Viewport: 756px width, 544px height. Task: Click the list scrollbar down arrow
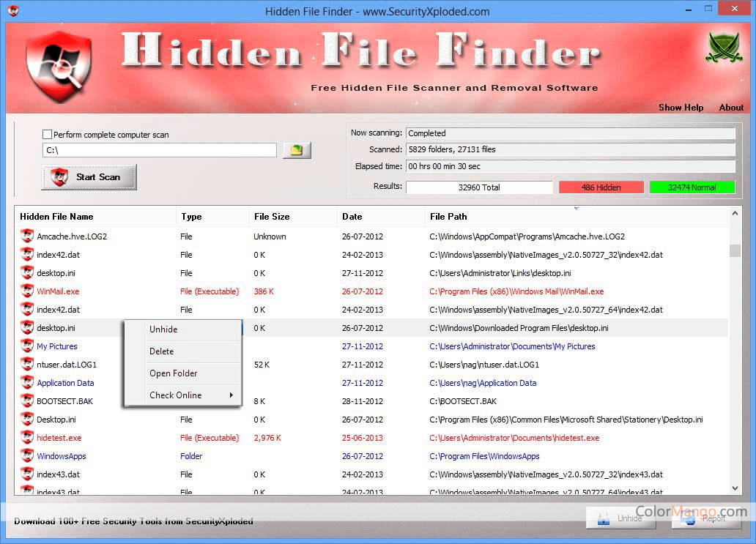735,488
